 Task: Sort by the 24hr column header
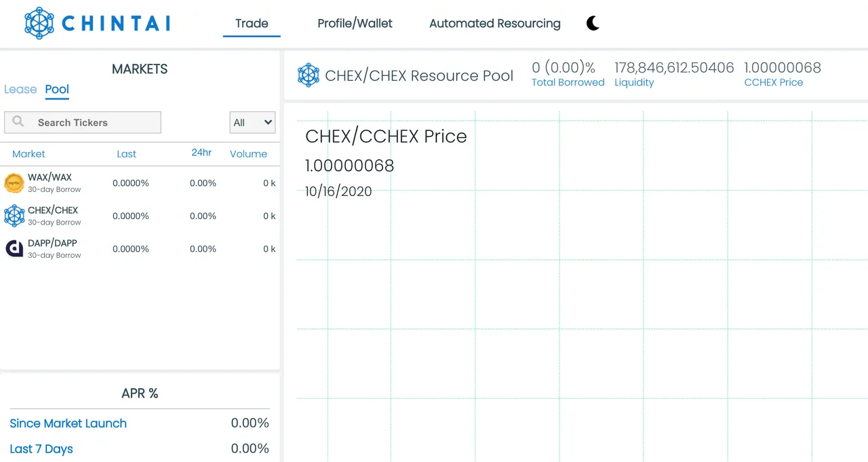click(x=201, y=153)
